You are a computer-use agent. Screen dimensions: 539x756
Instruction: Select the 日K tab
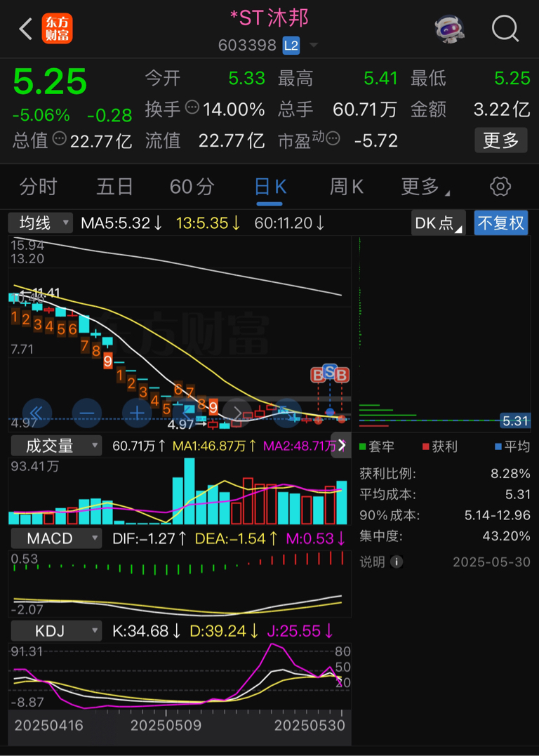click(x=270, y=187)
